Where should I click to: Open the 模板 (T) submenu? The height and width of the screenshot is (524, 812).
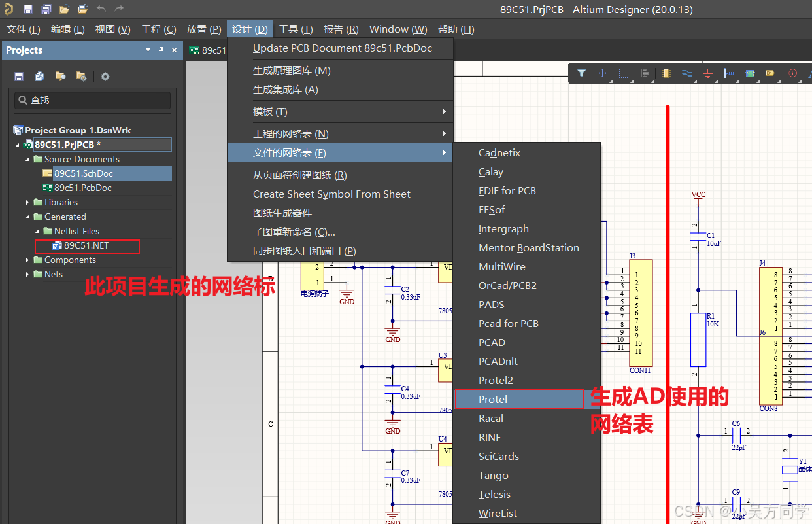(x=340, y=112)
